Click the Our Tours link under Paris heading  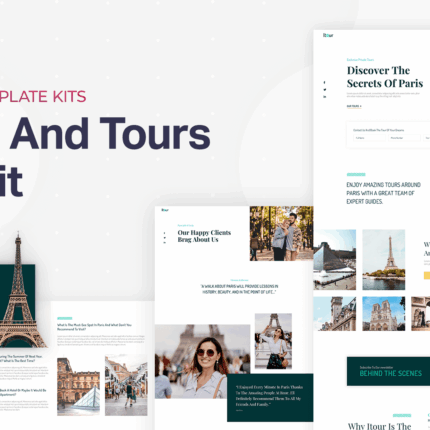[x=354, y=106]
